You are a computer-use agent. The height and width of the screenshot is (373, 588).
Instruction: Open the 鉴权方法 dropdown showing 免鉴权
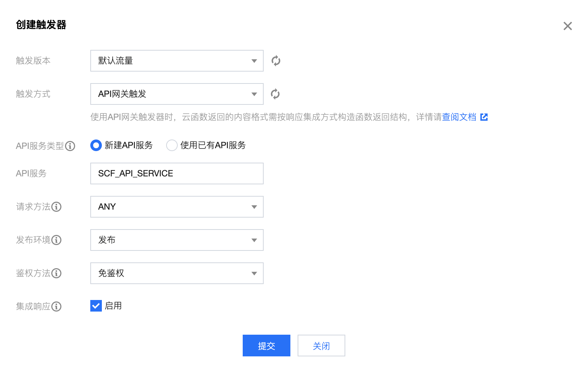[x=177, y=273]
